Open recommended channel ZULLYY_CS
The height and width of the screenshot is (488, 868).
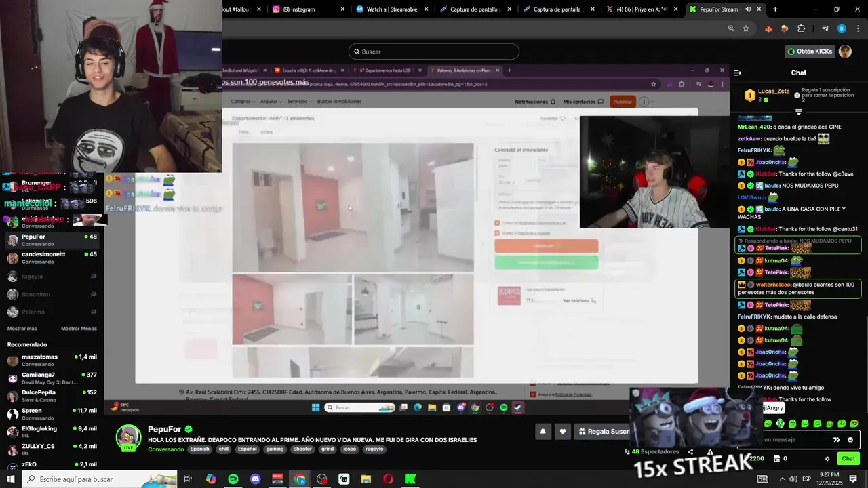click(x=52, y=450)
